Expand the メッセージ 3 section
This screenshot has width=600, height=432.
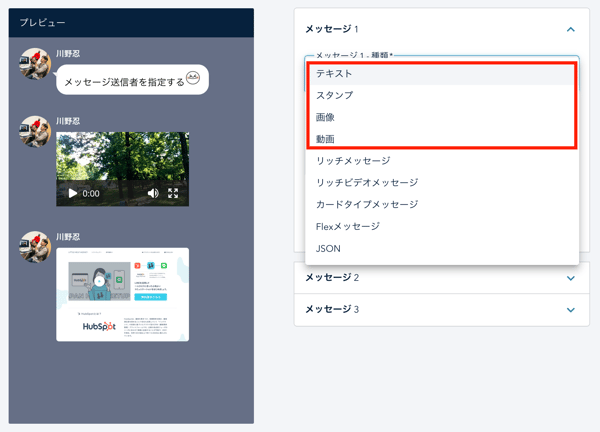pos(570,310)
